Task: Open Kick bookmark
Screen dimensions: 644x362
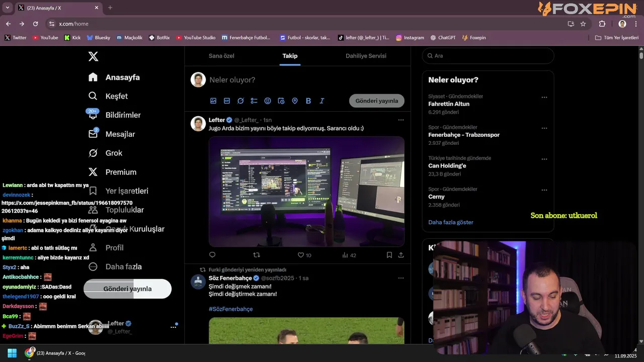Action: point(72,38)
